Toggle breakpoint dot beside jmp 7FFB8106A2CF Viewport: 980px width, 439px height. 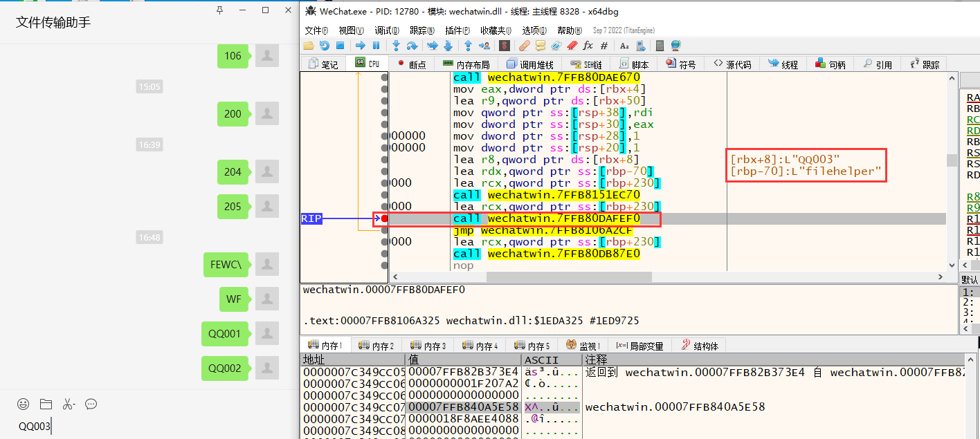click(x=385, y=230)
